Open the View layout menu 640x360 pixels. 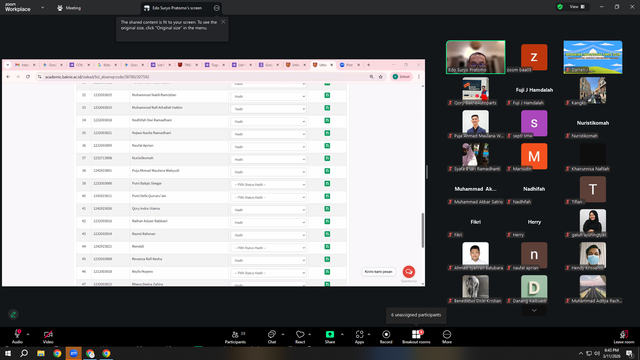coord(577,7)
